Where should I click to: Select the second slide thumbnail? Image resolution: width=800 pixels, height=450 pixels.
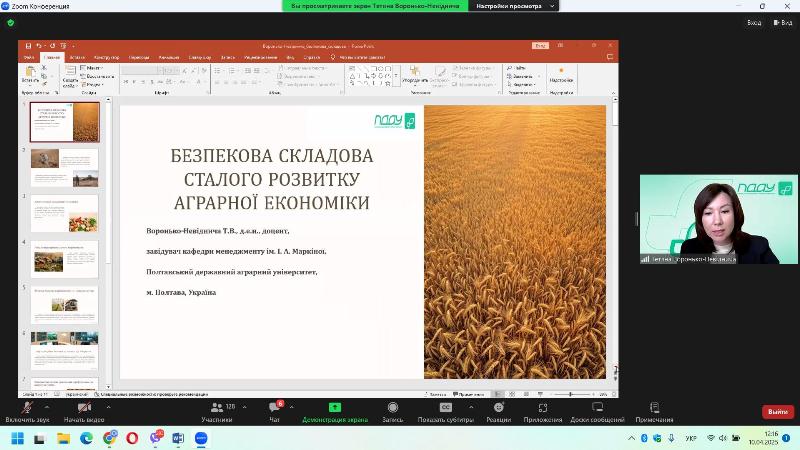tap(64, 167)
